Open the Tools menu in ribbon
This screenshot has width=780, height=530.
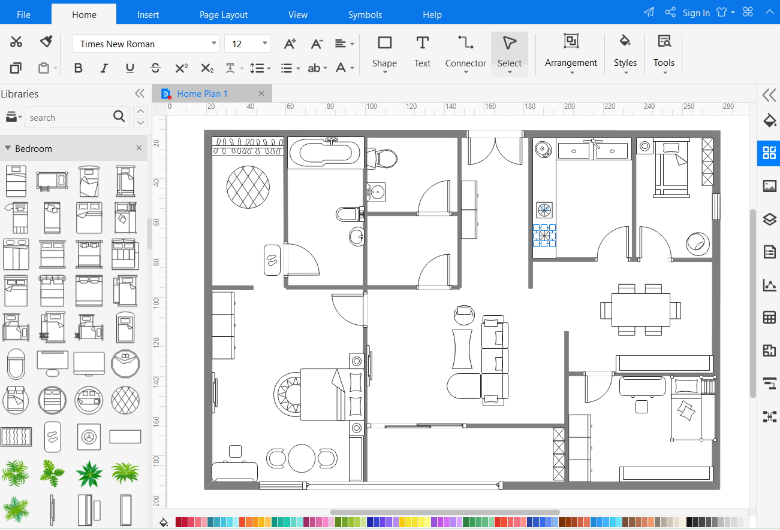click(664, 53)
